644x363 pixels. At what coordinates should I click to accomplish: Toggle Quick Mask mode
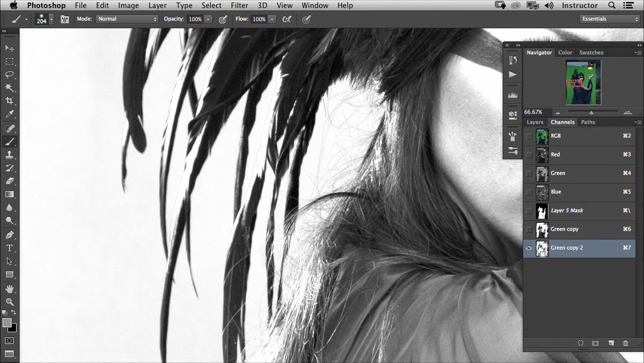tap(10, 340)
